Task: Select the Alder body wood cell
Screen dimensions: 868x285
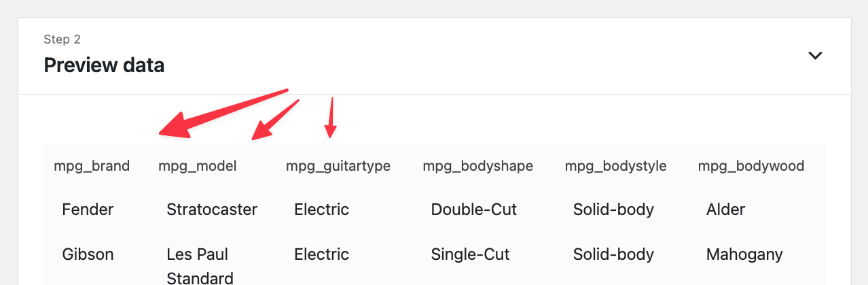Action: (726, 209)
